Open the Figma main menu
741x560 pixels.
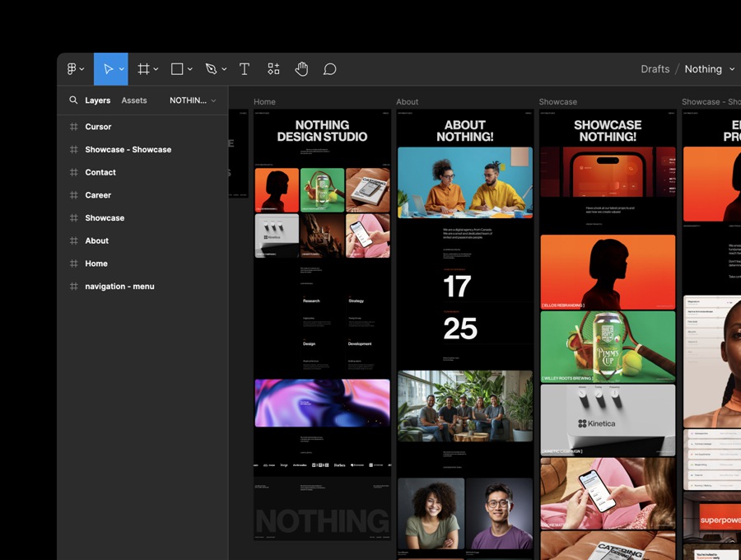75,69
